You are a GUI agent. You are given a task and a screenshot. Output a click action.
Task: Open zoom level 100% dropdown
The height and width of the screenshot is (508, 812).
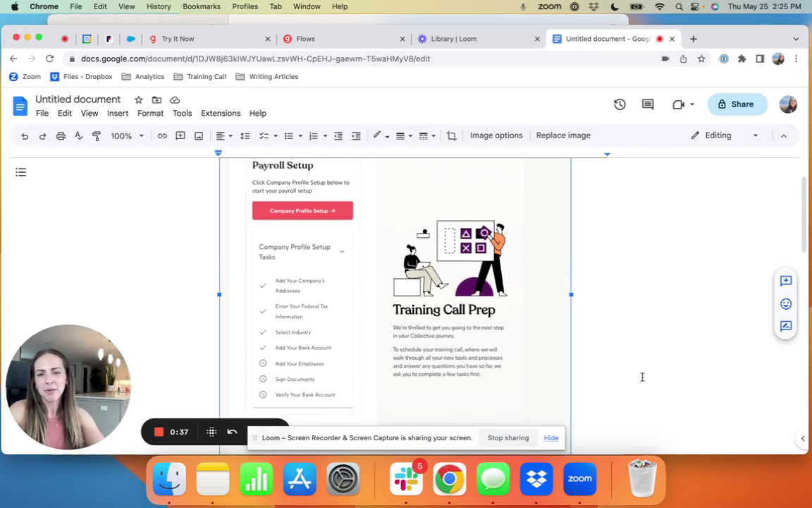pos(127,135)
